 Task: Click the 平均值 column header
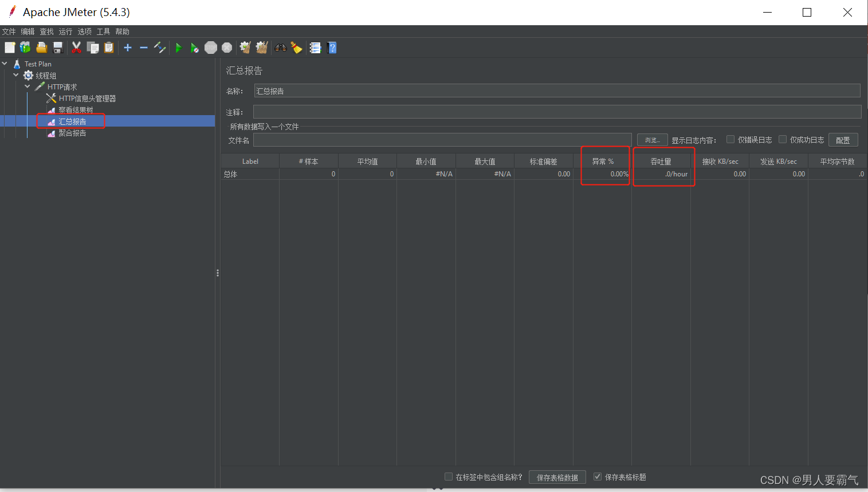(x=367, y=161)
